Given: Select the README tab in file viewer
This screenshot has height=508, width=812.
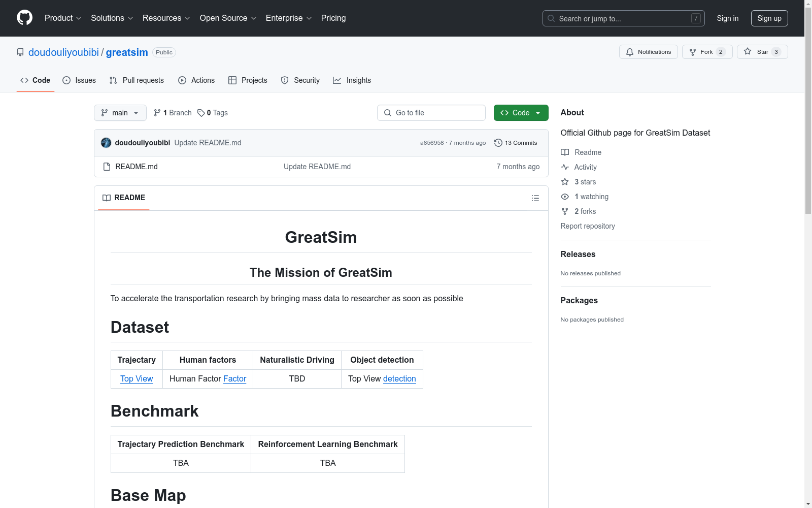Looking at the screenshot, I should pyautogui.click(x=124, y=198).
